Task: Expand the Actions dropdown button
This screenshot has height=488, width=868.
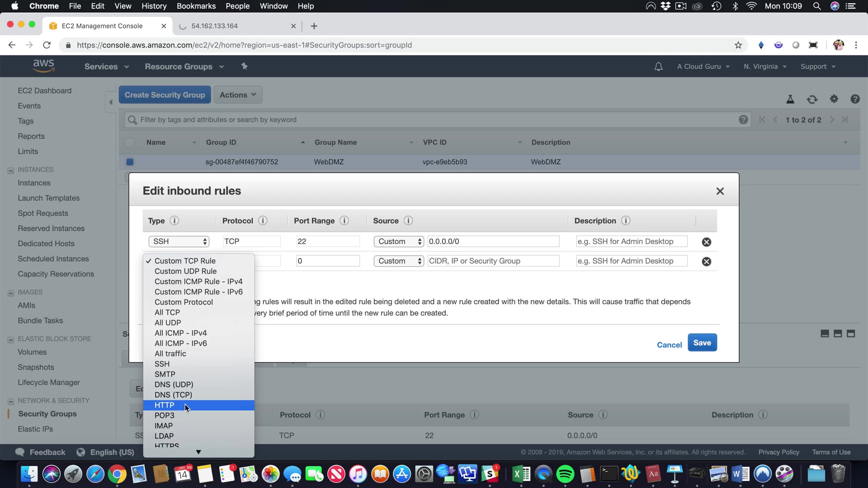Action: 238,95
